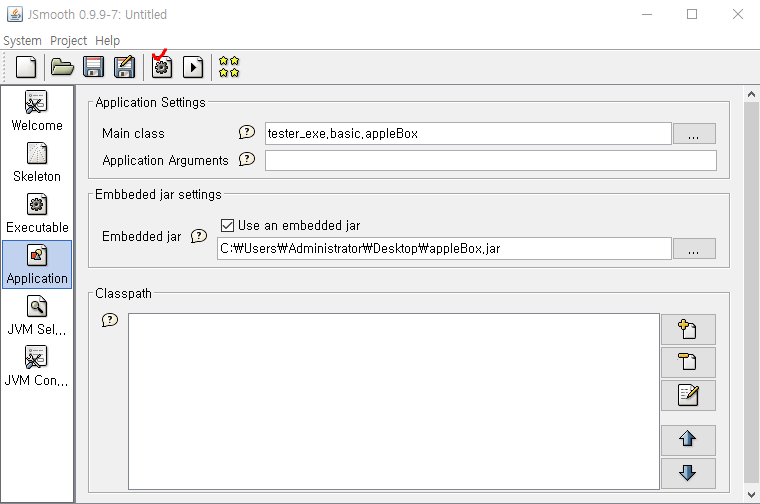This screenshot has width=760, height=504.
Task: Compile the project with gear icon
Action: pyautogui.click(x=162, y=67)
